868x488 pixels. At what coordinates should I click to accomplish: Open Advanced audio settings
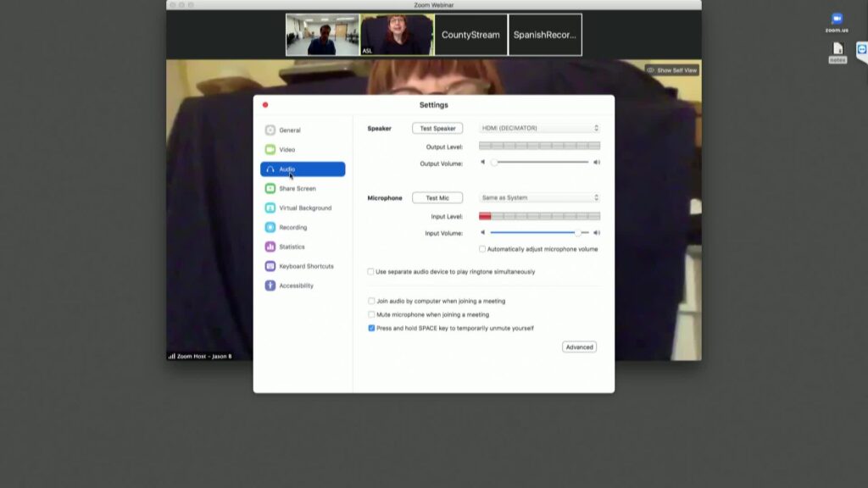tap(579, 347)
